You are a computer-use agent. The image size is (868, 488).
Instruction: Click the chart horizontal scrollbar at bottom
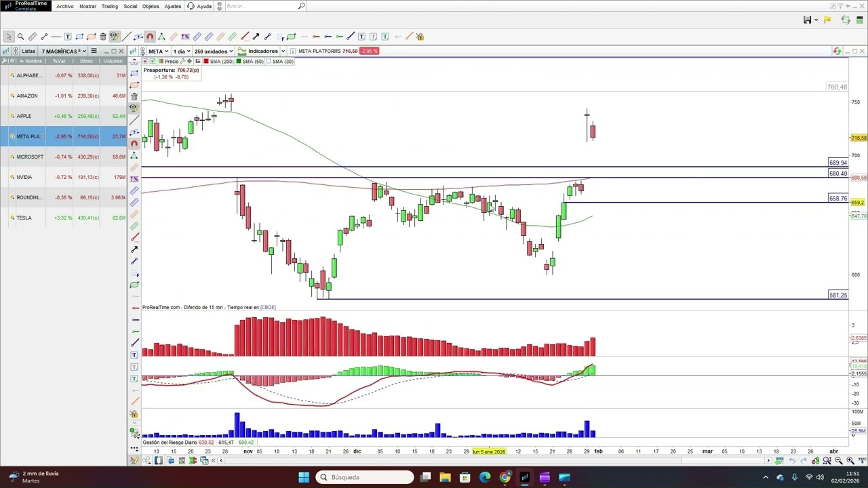(495, 461)
